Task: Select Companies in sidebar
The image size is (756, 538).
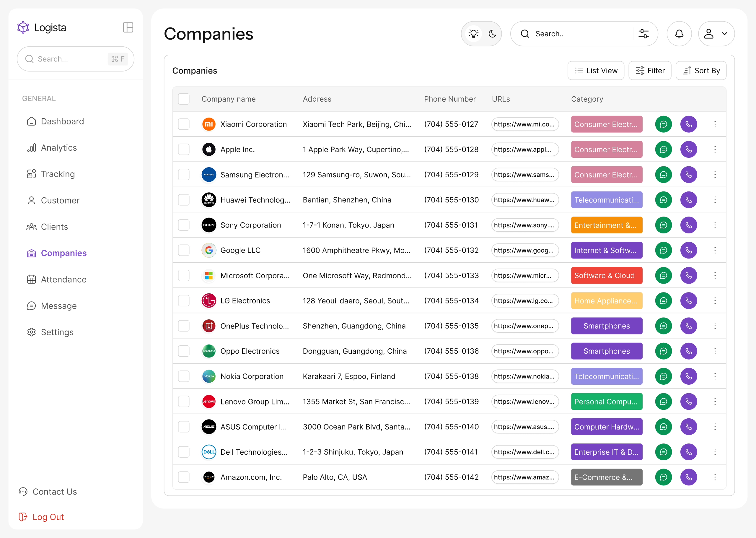Action: [x=56, y=253]
